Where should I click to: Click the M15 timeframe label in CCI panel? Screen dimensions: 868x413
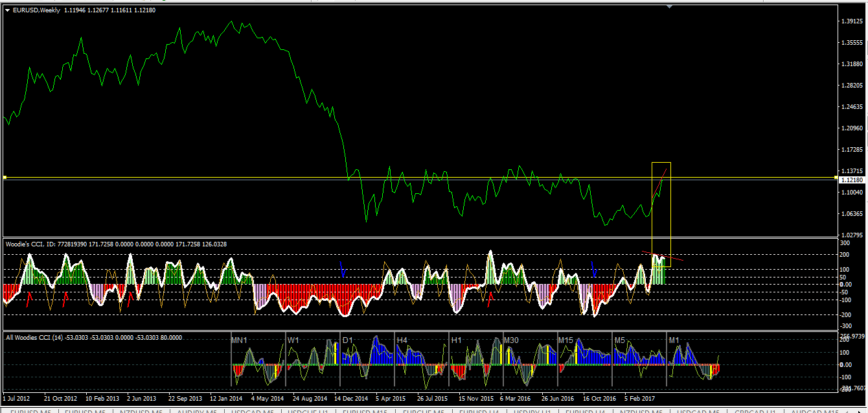click(566, 340)
